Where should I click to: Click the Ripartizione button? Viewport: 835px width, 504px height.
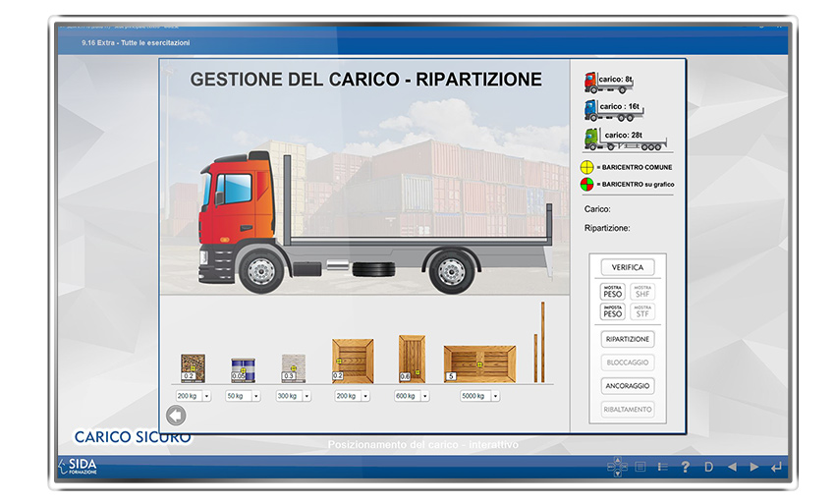tap(627, 339)
